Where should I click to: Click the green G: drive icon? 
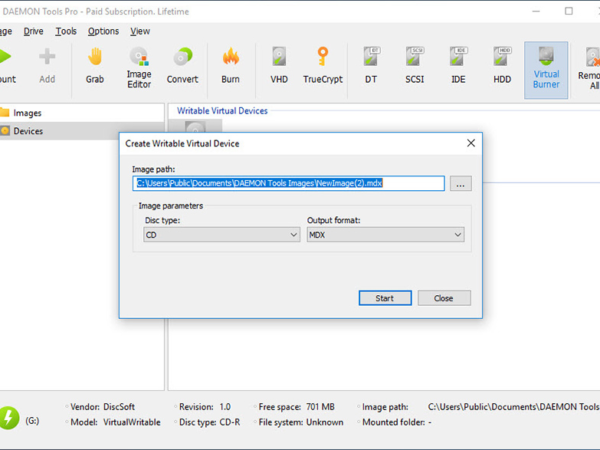[x=8, y=417]
